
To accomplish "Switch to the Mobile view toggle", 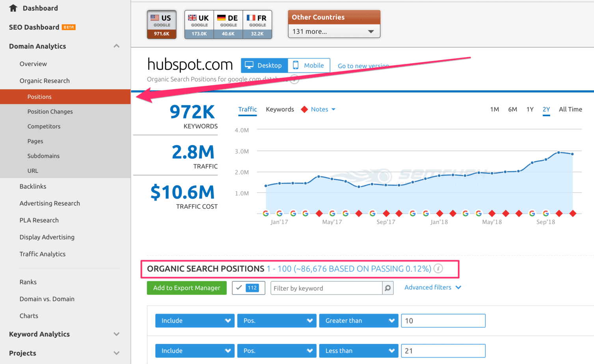I will (309, 65).
